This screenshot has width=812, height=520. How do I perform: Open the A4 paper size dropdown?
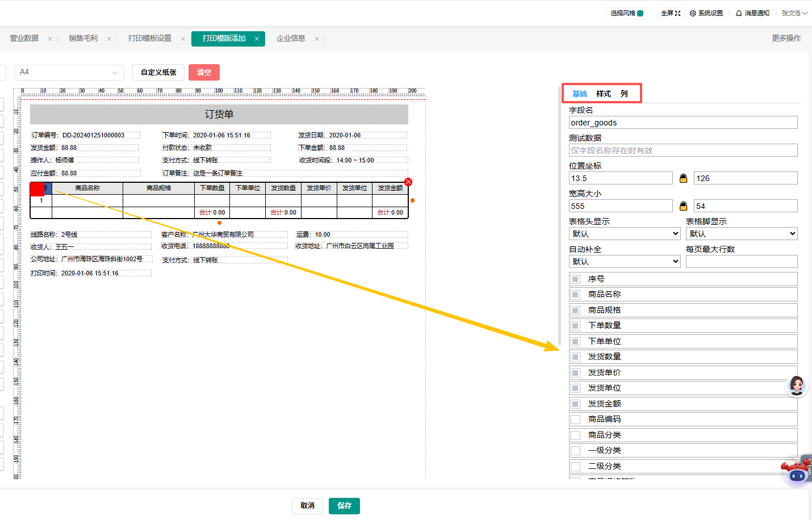69,72
